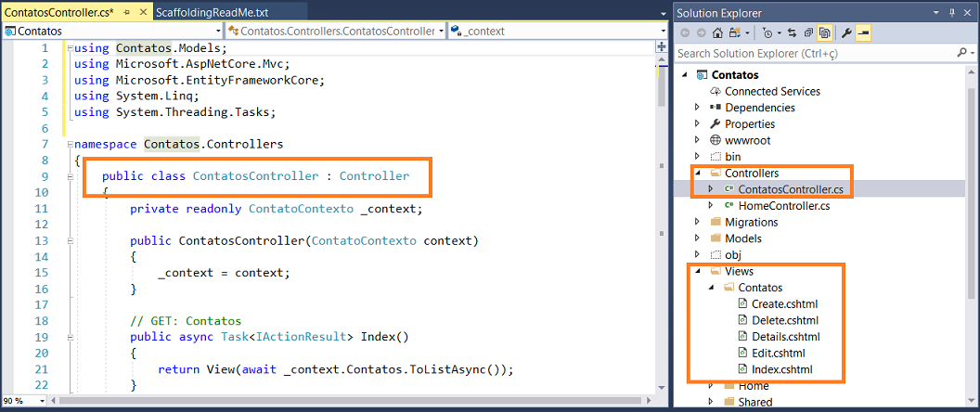The image size is (980, 412).
Task: Collapse the using directives outlining on line 1
Action: pos(70,48)
